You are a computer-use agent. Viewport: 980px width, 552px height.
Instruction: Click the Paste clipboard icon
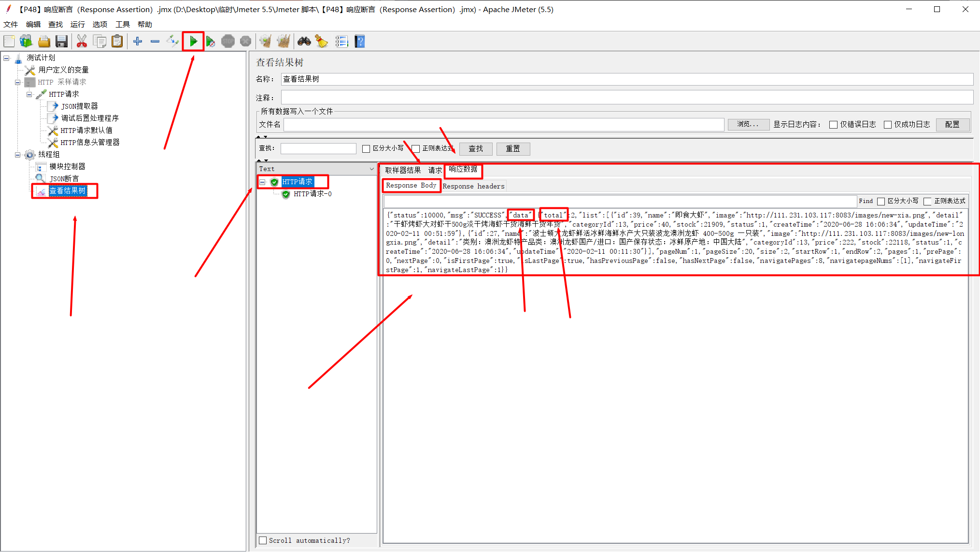point(117,42)
